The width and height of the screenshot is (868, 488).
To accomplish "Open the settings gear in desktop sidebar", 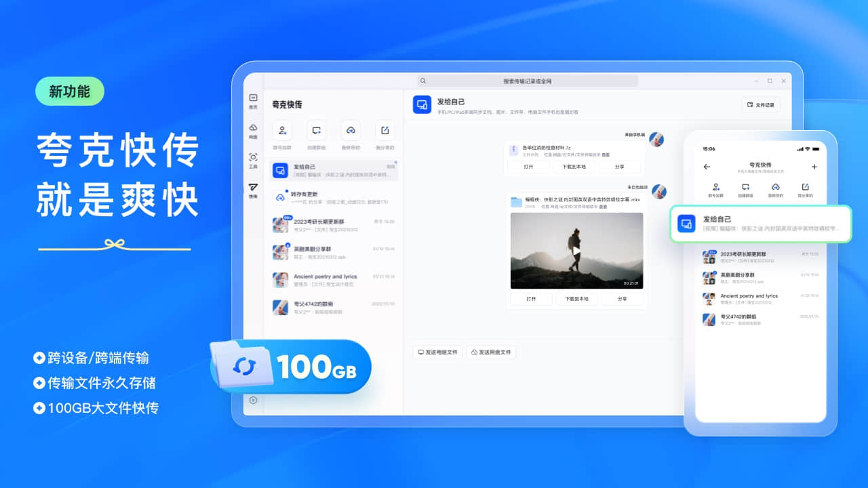I will click(x=253, y=400).
